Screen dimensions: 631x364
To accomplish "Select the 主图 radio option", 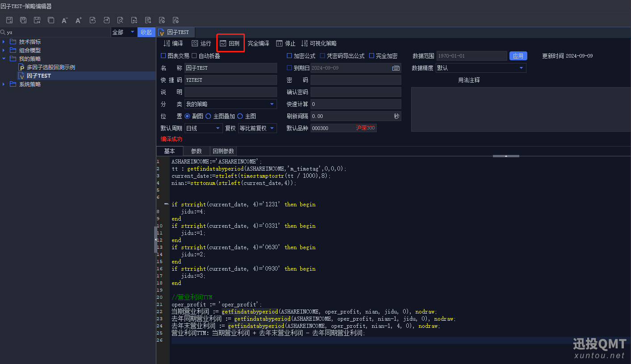I will point(240,116).
